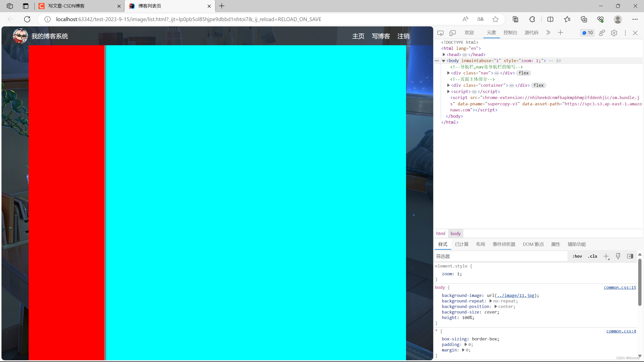Viewport: 644px width, 362px height.
Task: Open DevTools settings gear
Action: (614, 33)
